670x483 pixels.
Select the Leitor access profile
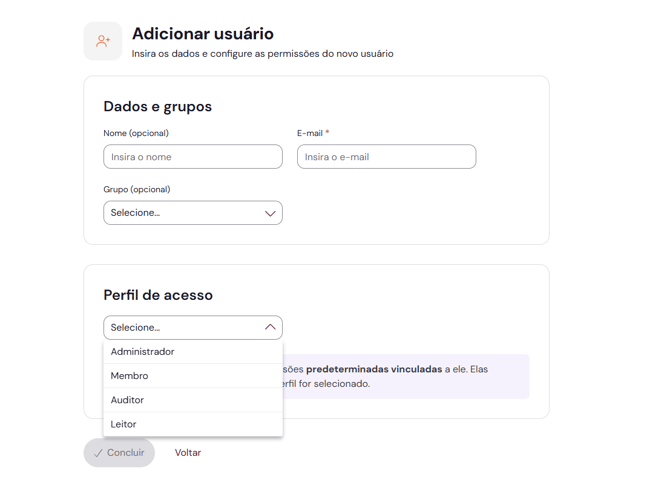pos(124,424)
